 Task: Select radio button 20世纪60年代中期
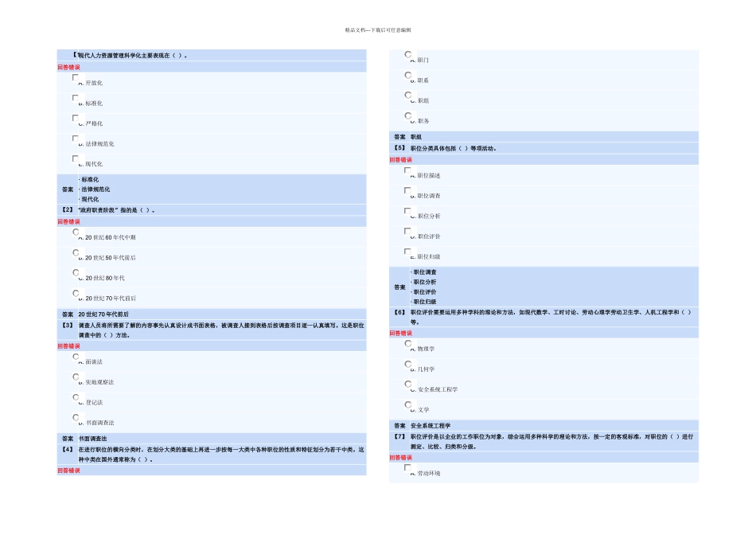(76, 232)
